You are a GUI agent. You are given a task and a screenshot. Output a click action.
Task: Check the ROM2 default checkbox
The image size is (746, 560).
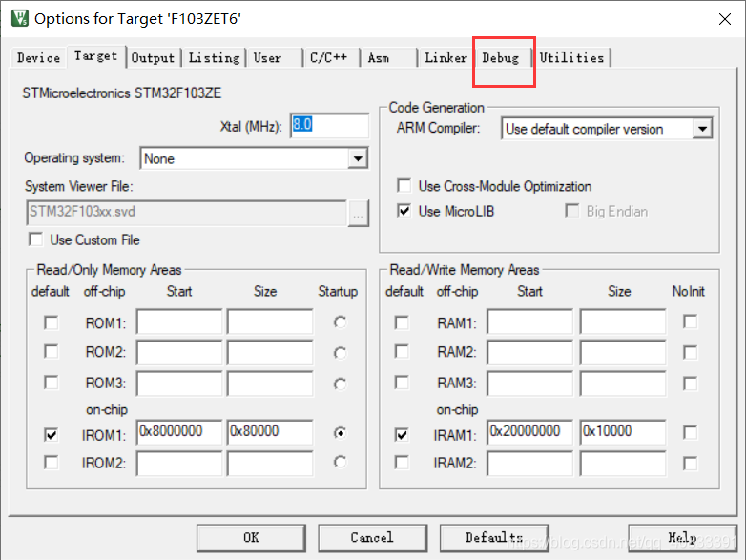click(51, 352)
